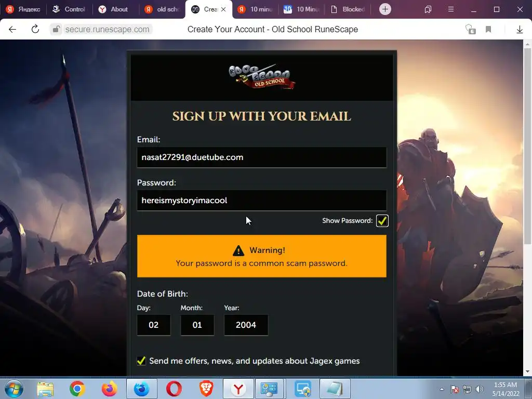This screenshot has height=399, width=532.
Task: Launch Brave browser from the taskbar
Action: (x=206, y=389)
